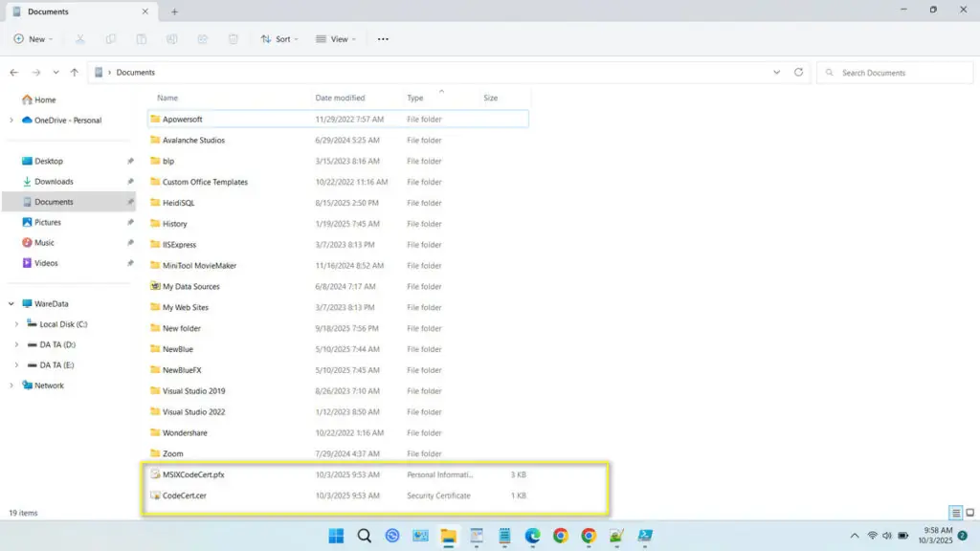Click the Copy icon in the toolbar
Screen dimensions: 980x551
coord(111,39)
